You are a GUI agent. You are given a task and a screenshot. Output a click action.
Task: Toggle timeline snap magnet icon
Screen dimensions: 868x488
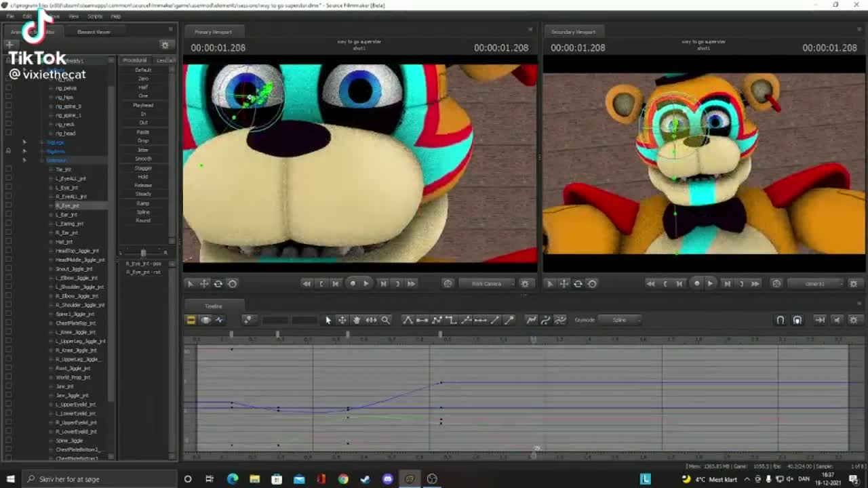click(x=781, y=320)
